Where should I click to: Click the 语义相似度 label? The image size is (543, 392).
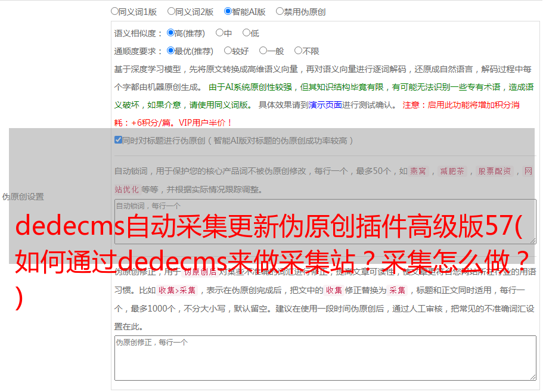point(138,33)
